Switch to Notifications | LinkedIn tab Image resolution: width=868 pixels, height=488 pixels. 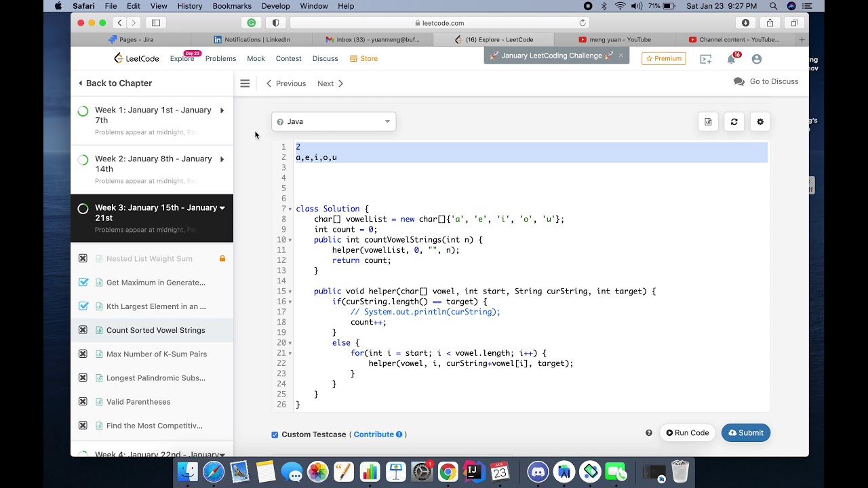[252, 40]
